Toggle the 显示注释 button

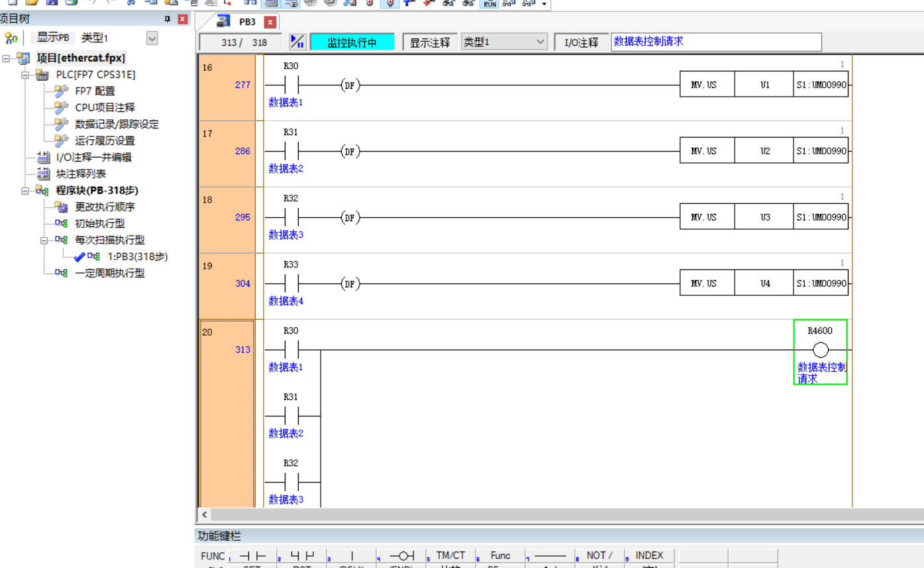click(430, 42)
